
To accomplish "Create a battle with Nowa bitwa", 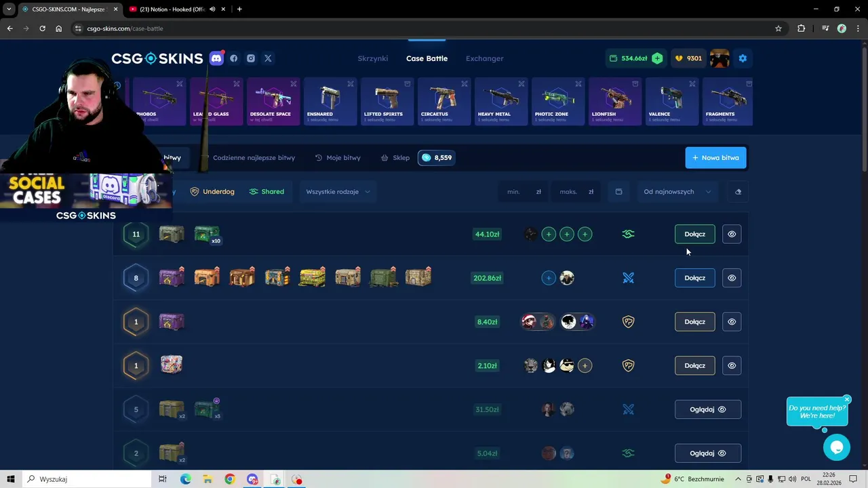I will [x=715, y=158].
